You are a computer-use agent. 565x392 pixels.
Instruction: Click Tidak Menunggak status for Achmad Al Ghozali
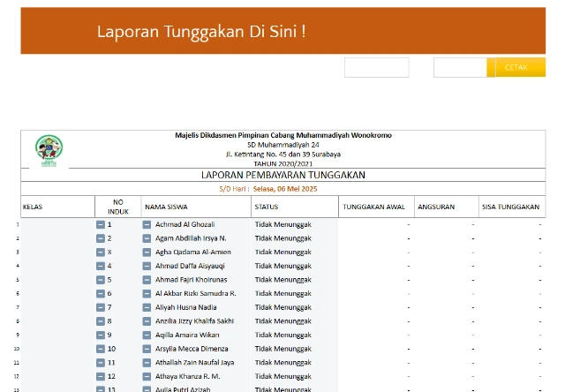pyautogui.click(x=283, y=224)
